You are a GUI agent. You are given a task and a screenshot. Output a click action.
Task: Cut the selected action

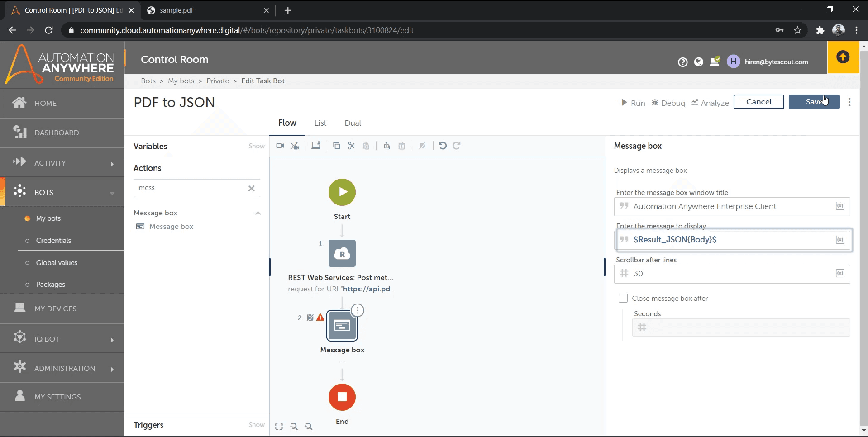click(351, 145)
